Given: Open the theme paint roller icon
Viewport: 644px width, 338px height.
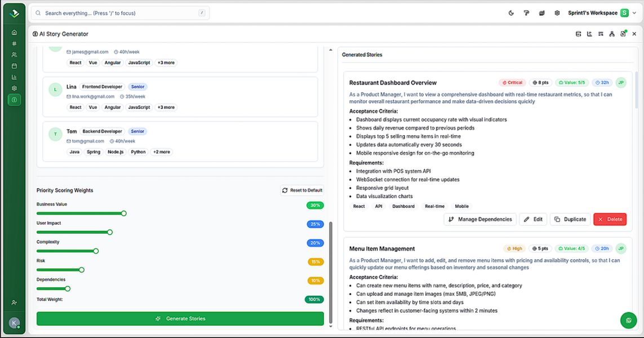Looking at the screenshot, I should [x=526, y=13].
